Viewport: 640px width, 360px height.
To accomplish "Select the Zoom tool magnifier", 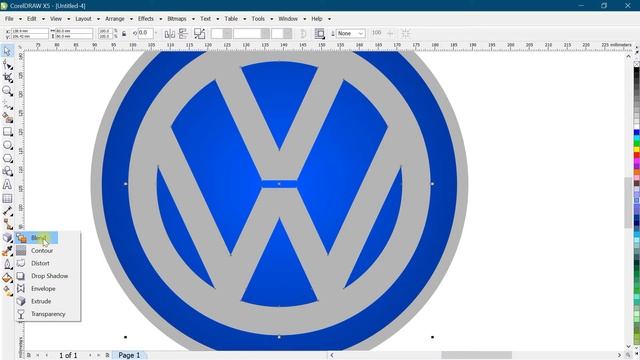I will point(7,91).
